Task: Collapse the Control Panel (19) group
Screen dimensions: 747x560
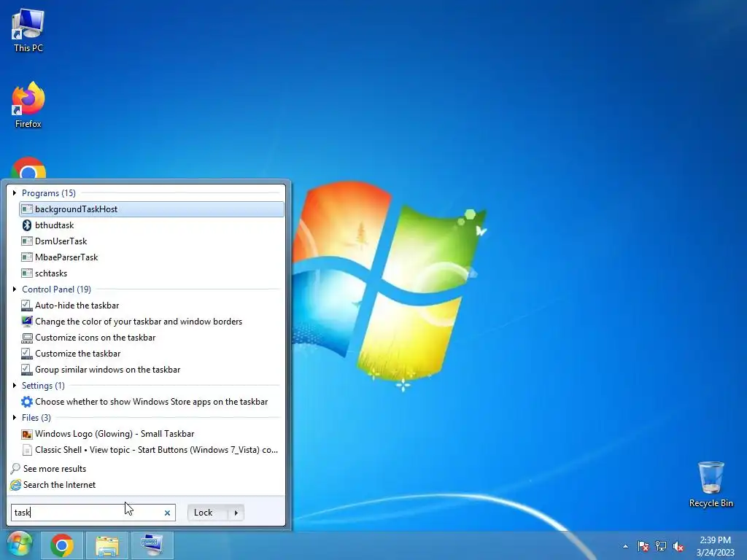Action: coord(15,289)
